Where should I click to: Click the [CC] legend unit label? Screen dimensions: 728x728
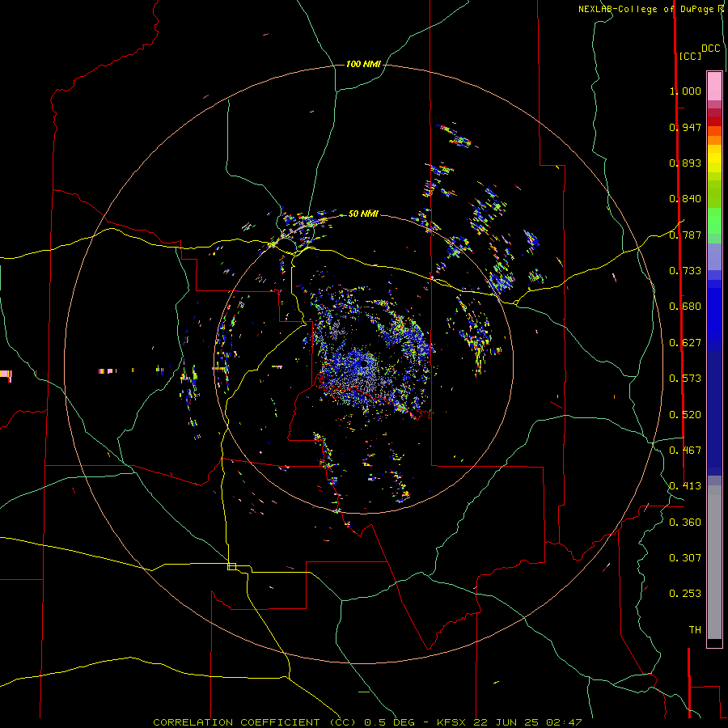pos(690,56)
